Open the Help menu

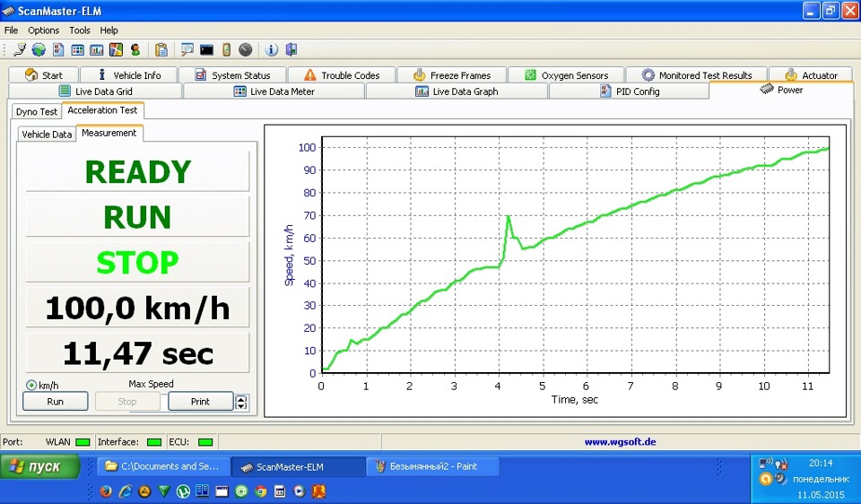[109, 30]
